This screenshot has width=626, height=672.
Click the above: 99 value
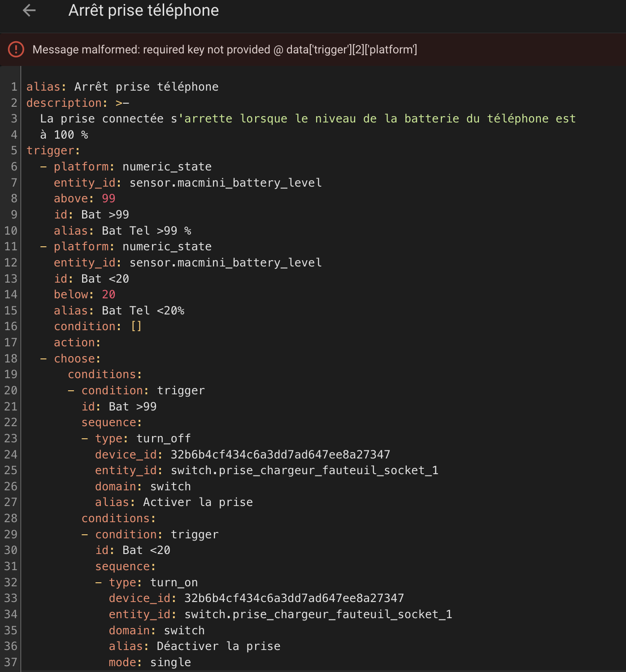(x=109, y=198)
